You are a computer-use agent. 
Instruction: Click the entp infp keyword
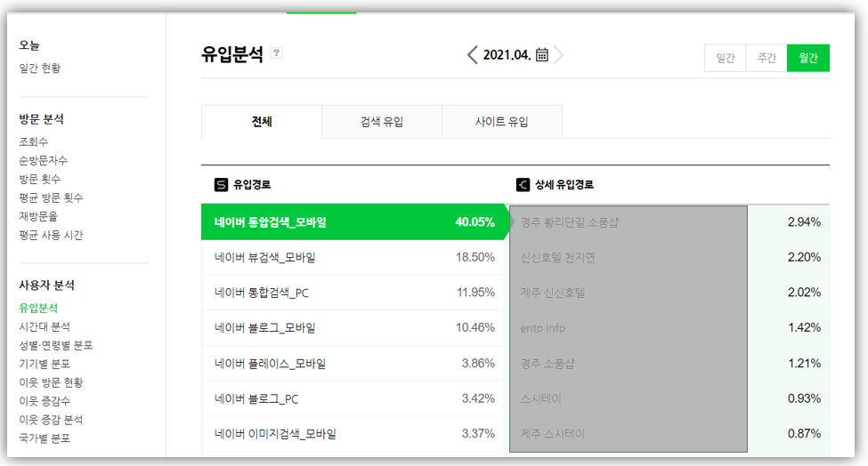click(542, 328)
